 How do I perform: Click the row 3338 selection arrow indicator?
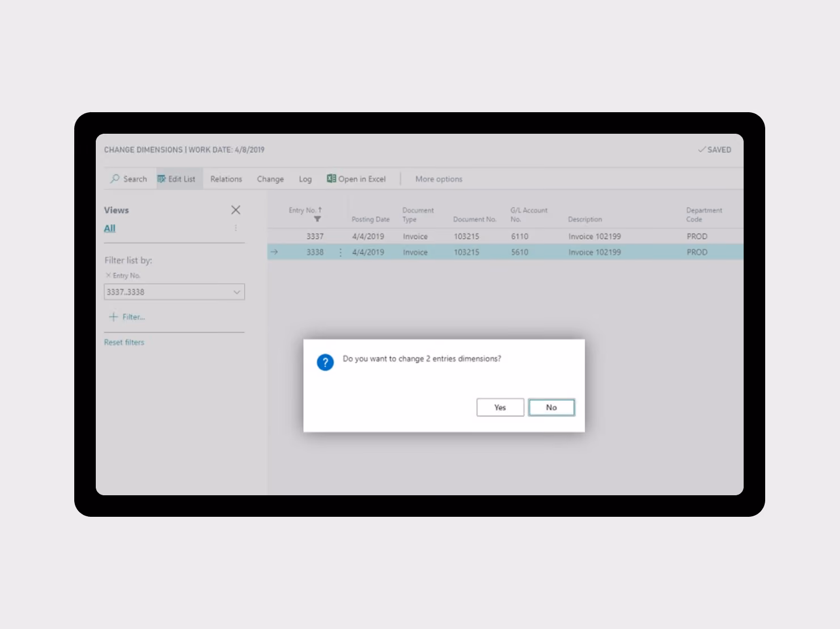point(274,252)
